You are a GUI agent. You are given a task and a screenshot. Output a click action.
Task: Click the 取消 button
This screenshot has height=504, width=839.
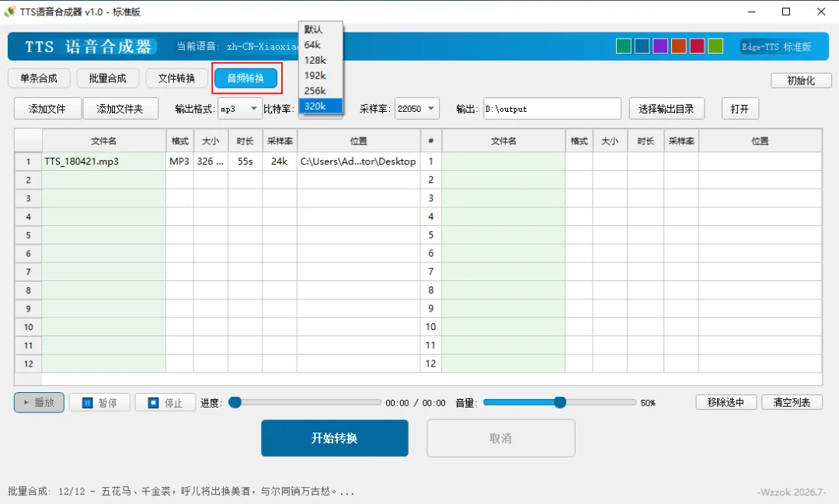click(501, 438)
